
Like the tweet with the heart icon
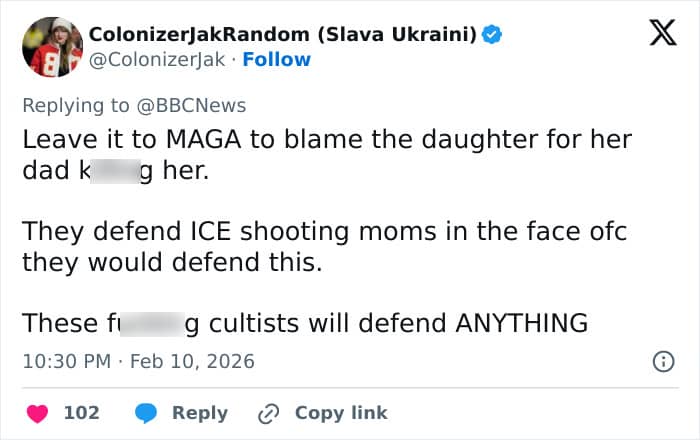coord(37,413)
